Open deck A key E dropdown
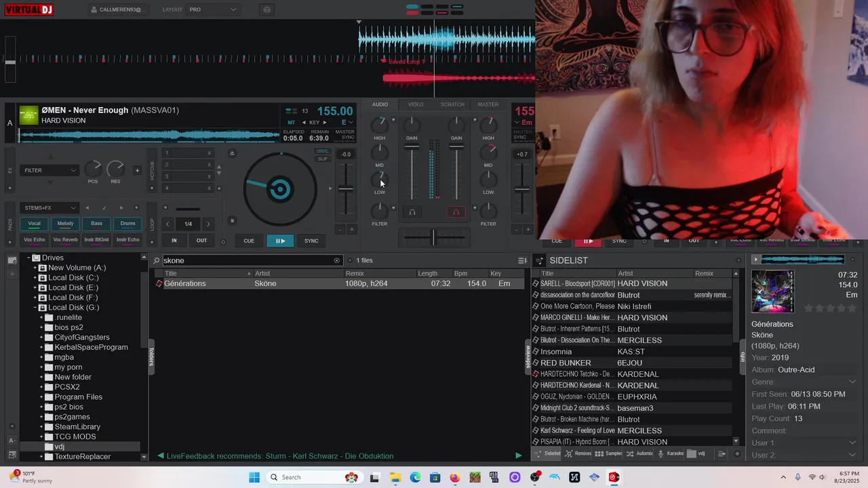The image size is (868, 488). point(347,123)
